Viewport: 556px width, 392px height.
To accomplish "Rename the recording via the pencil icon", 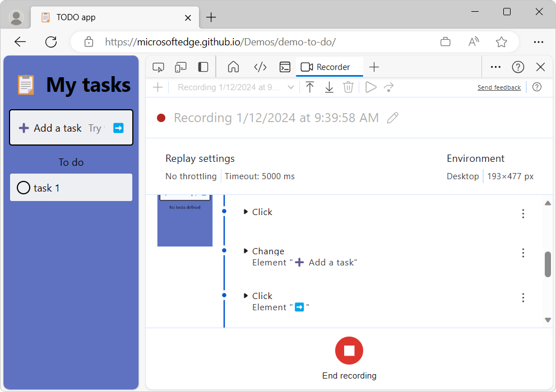I will 392,118.
